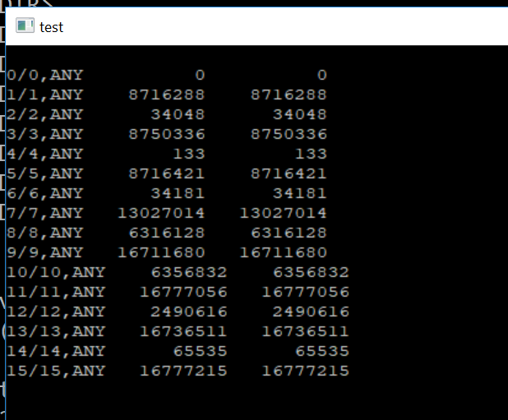Click the left-column 34181 in row 6/6

point(178,194)
